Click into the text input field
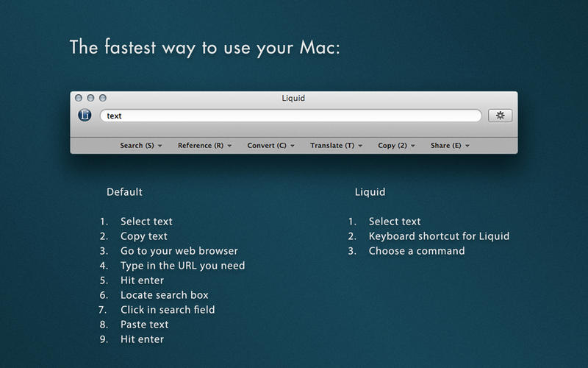Image resolution: width=588 pixels, height=368 pixels. coord(290,116)
